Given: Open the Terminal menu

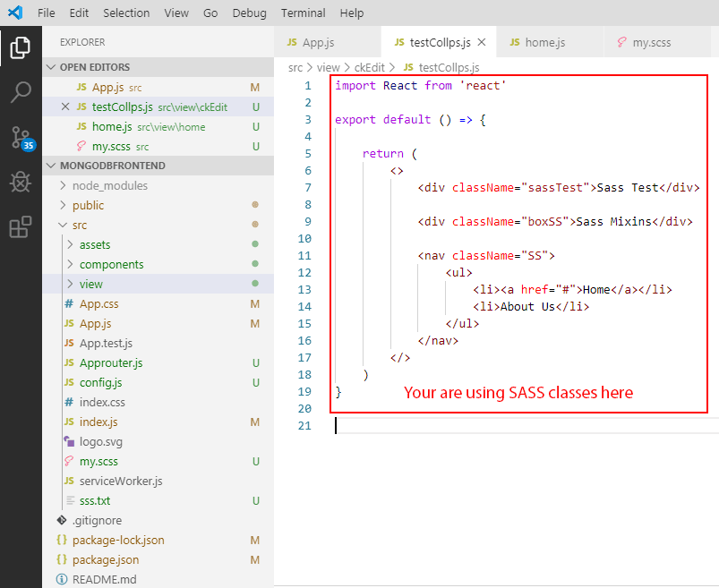Looking at the screenshot, I should 303,13.
